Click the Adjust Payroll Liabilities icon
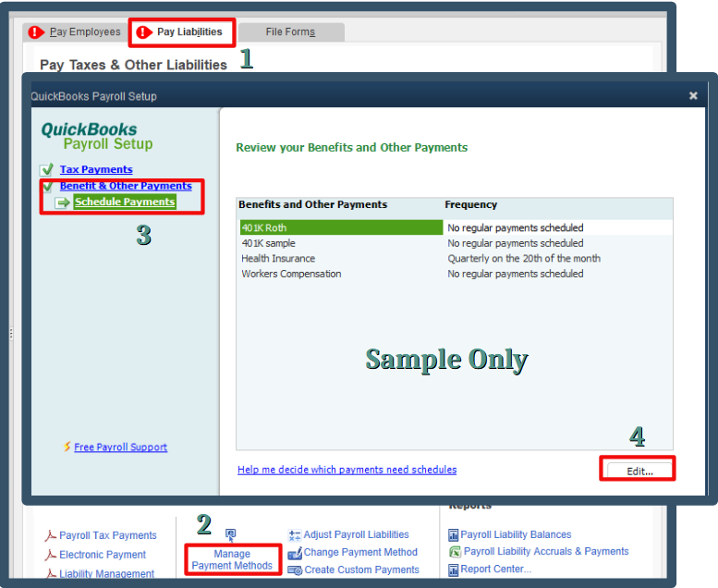The width and height of the screenshot is (718, 588). (295, 534)
